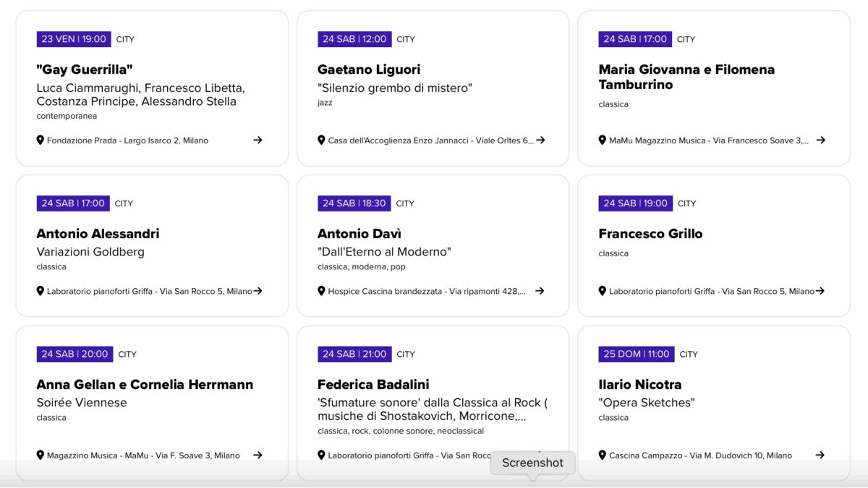868x488 pixels.
Task: Click arrow icon on Gaetano Liguori card
Action: click(540, 140)
